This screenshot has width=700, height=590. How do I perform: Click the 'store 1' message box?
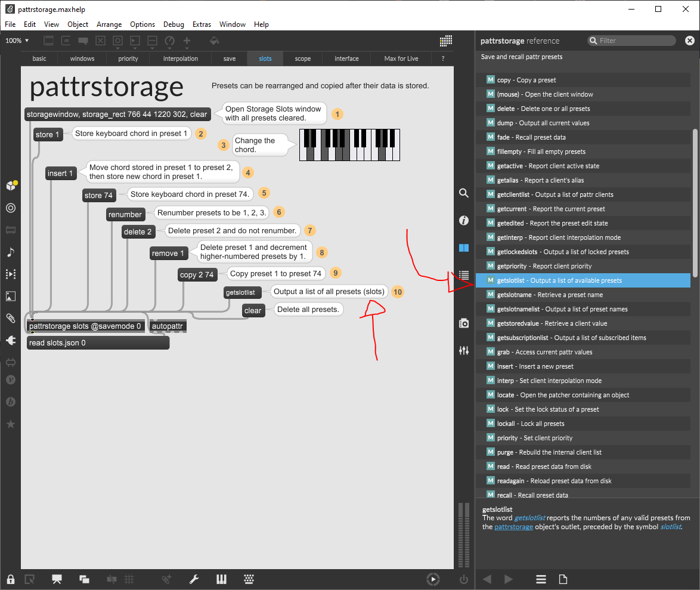(x=47, y=134)
